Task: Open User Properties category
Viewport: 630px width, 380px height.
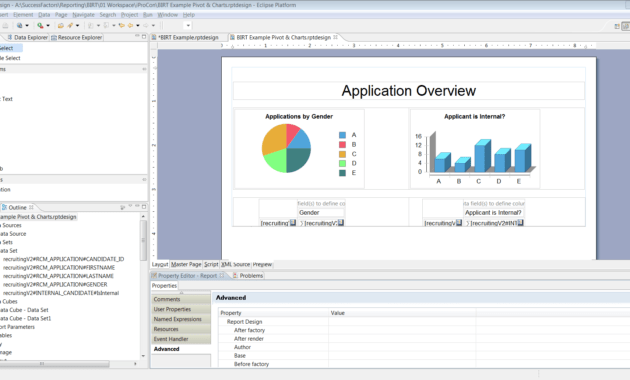Action: click(181, 309)
